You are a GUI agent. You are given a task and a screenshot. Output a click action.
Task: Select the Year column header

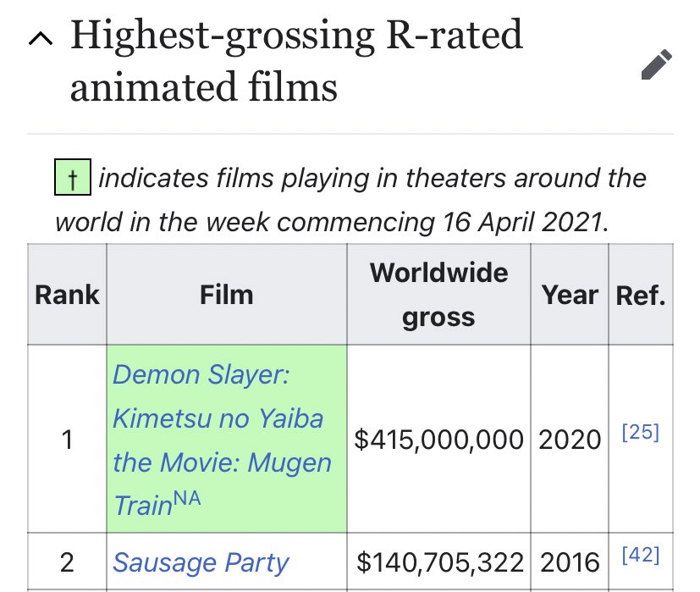(570, 294)
